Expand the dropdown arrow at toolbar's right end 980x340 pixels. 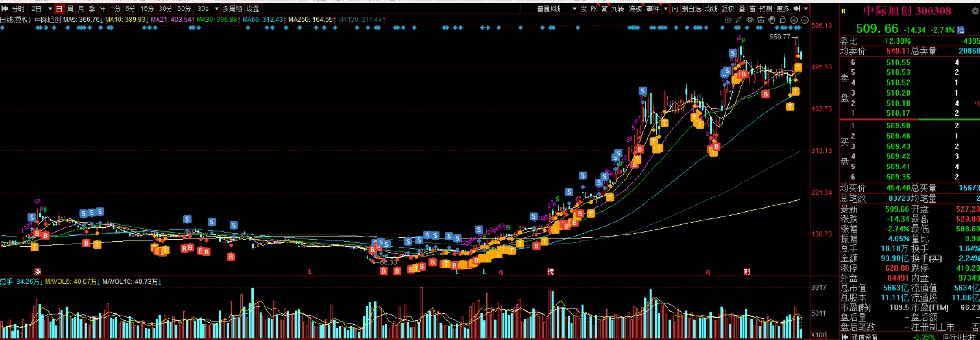806,9
